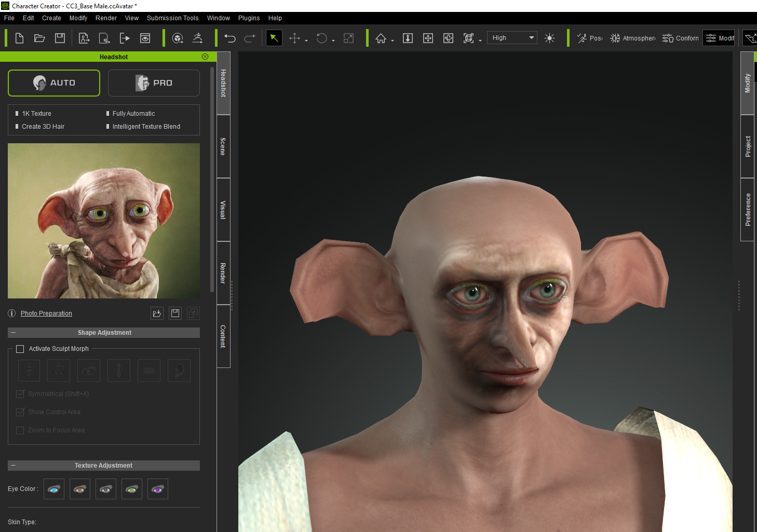Save the project with the floppy disk icon

click(x=60, y=38)
